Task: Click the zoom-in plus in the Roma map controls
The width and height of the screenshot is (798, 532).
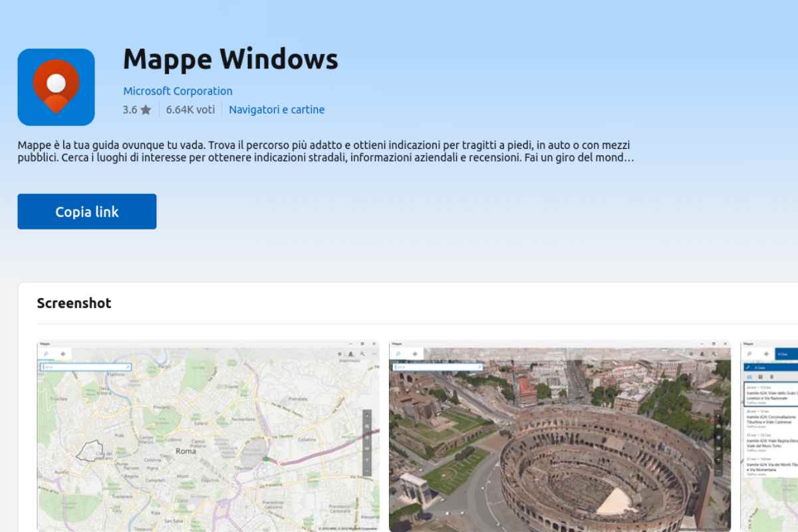Action: pyautogui.click(x=366, y=460)
